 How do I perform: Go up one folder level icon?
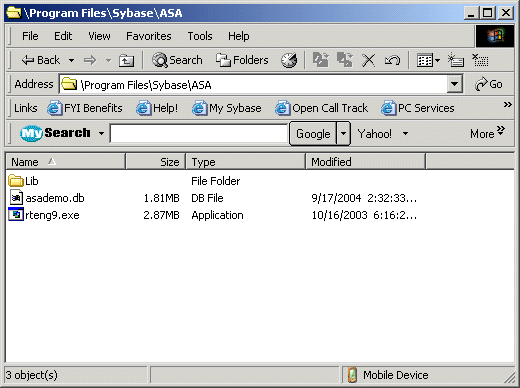[x=126, y=61]
